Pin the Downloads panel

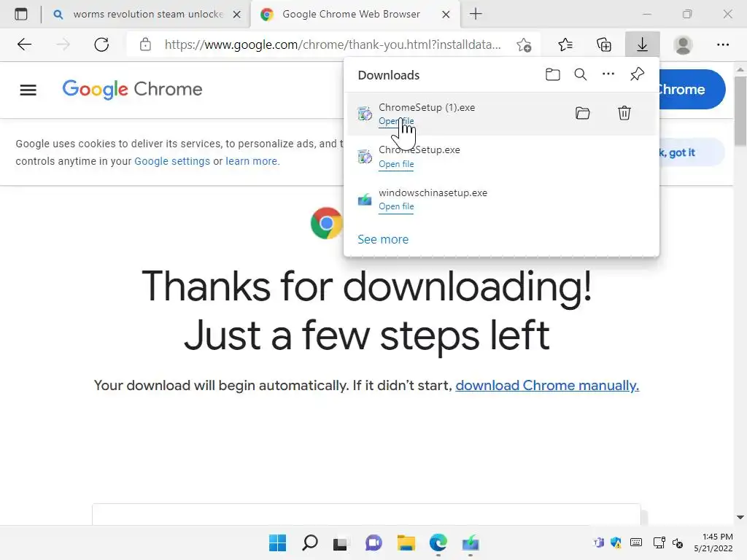tap(637, 74)
